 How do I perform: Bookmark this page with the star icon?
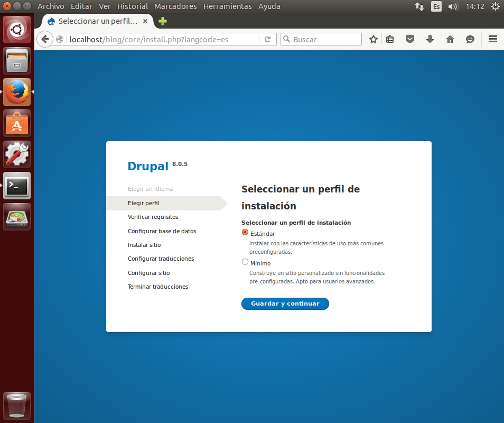tap(373, 39)
